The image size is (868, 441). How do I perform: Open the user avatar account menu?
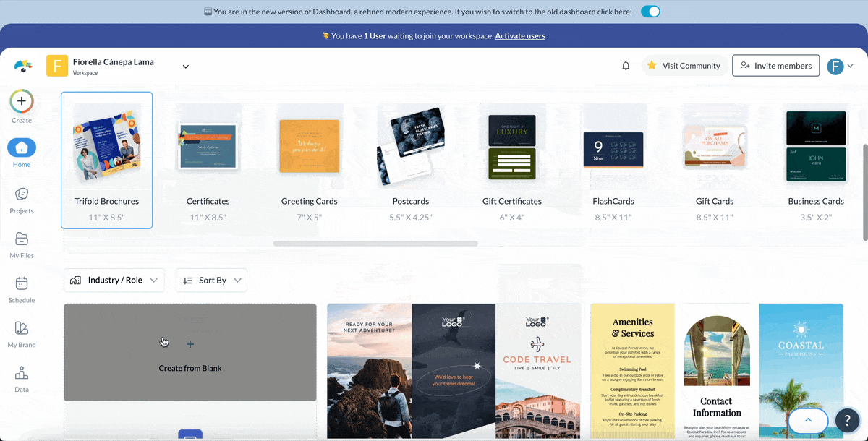(840, 67)
